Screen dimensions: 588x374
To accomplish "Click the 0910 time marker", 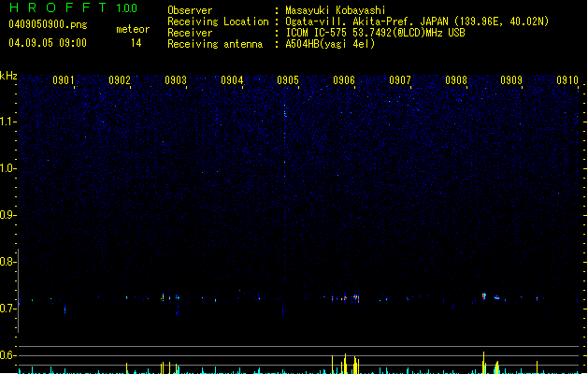I will click(567, 80).
